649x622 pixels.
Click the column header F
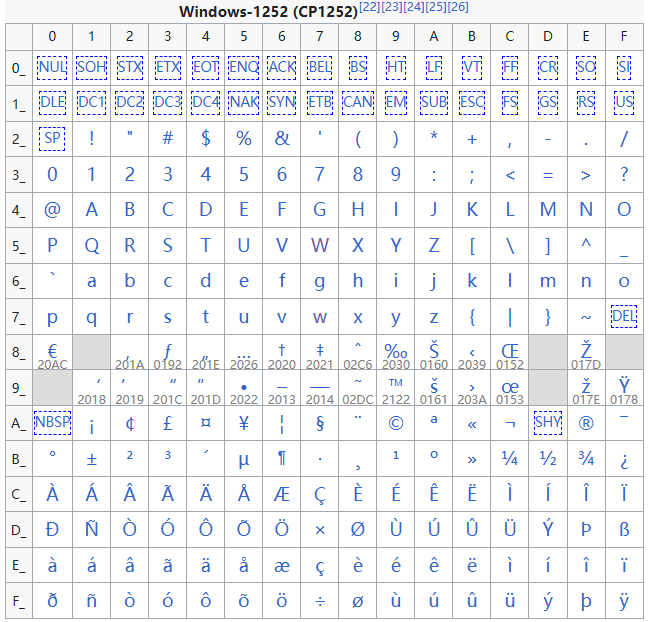coord(624,37)
